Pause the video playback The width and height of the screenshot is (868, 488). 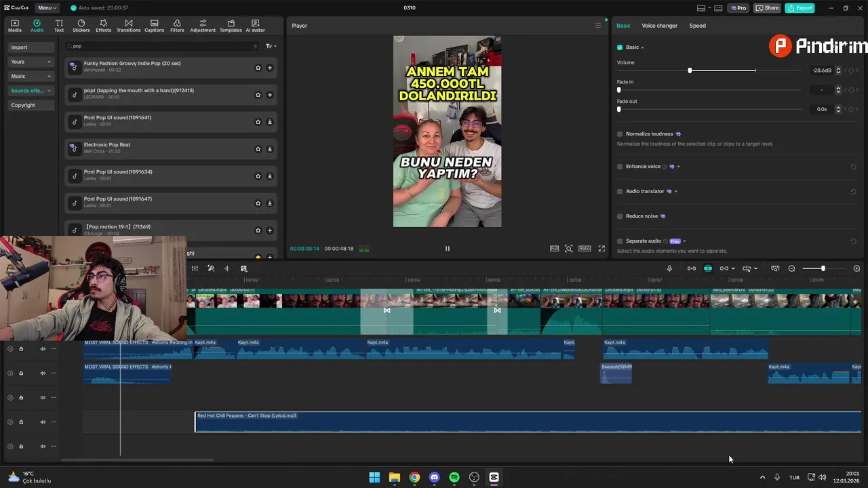pos(447,249)
